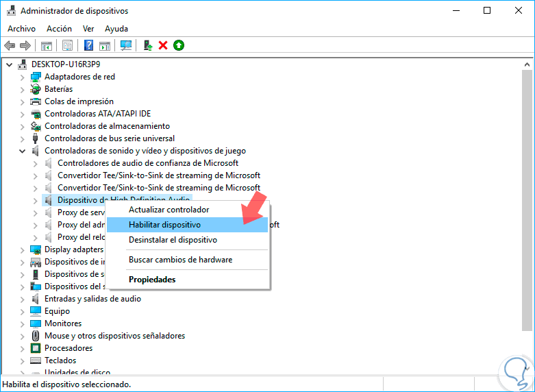Click the Procesadores chip icon
Screen dimensions: 535x392
click(x=35, y=348)
